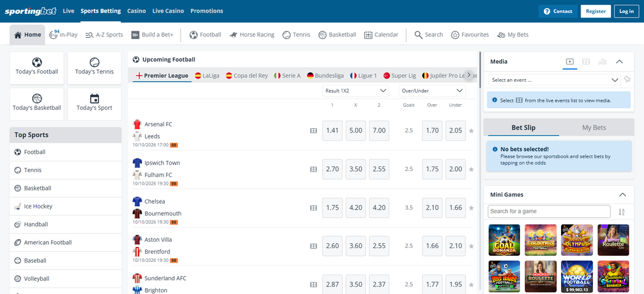This screenshot has width=644, height=294.
Task: Open Horse Racing section
Action: pyautogui.click(x=252, y=35)
